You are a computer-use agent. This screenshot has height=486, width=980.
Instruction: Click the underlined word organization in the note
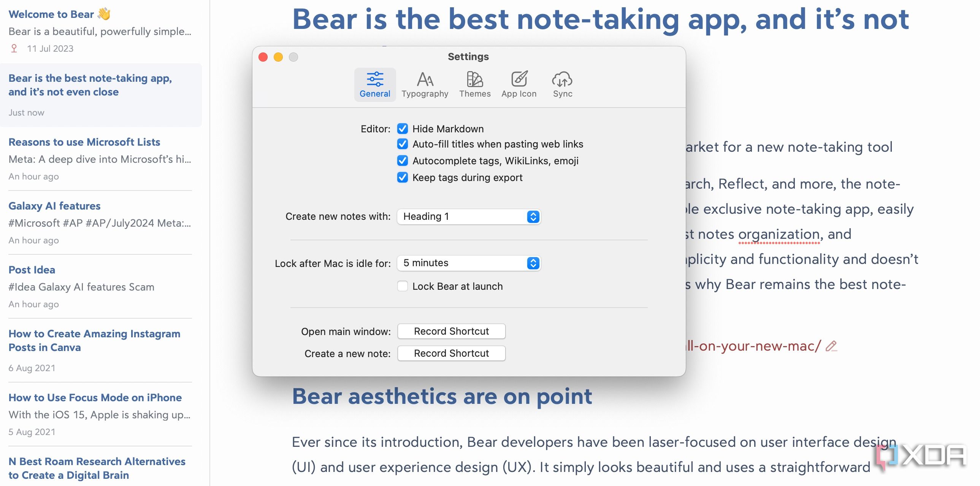[x=779, y=234]
